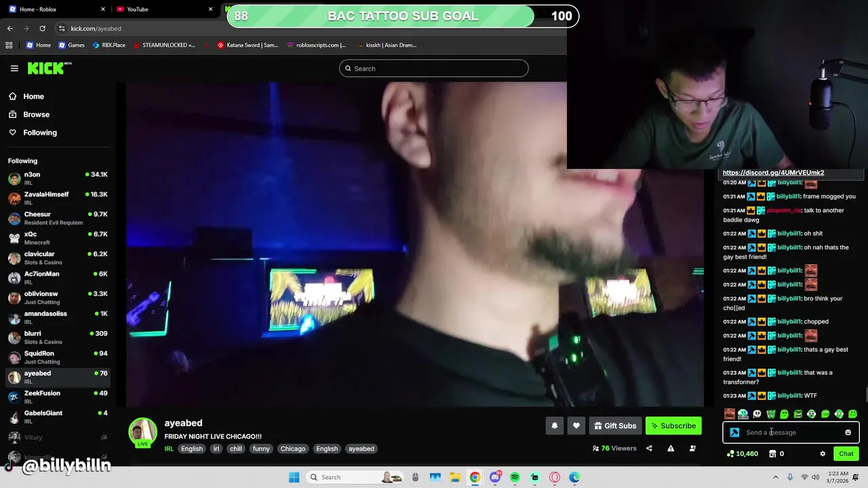Reload the page in browser
Viewport: 868px width, 488px height.
click(x=42, y=28)
